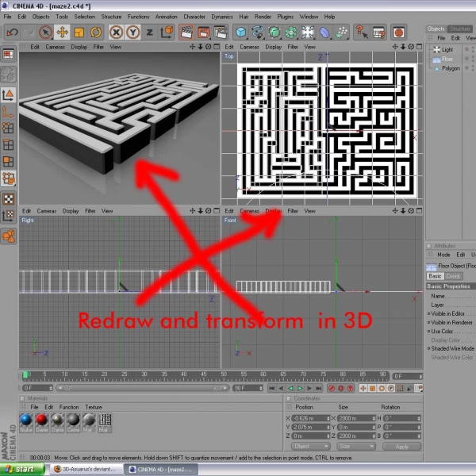Select the Live Selection tool

pos(45,33)
